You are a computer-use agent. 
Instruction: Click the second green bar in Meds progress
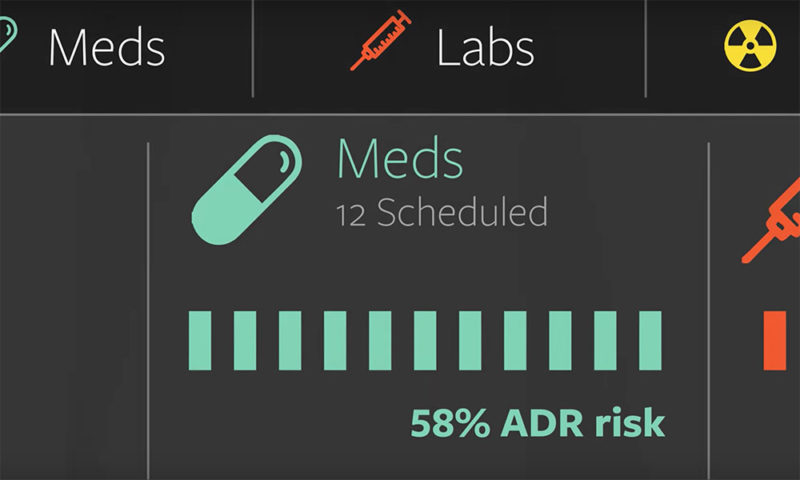[245, 340]
